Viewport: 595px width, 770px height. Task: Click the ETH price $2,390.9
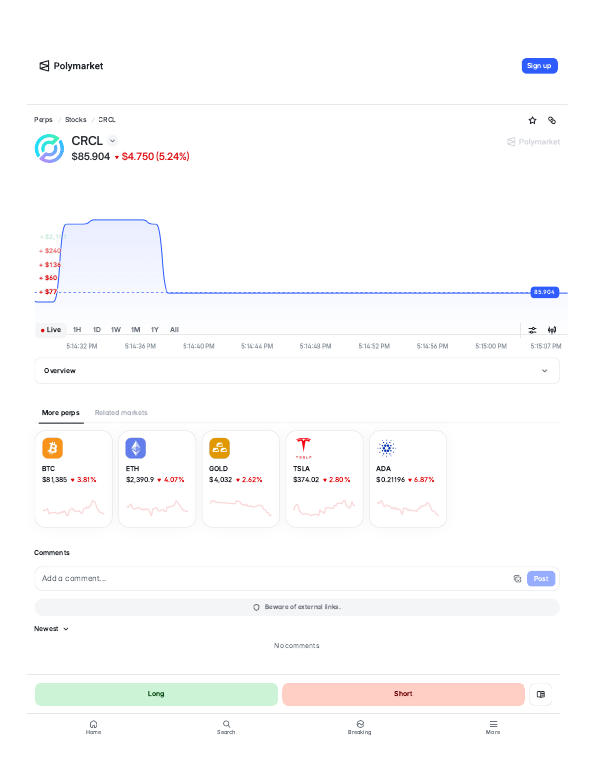[x=140, y=480]
